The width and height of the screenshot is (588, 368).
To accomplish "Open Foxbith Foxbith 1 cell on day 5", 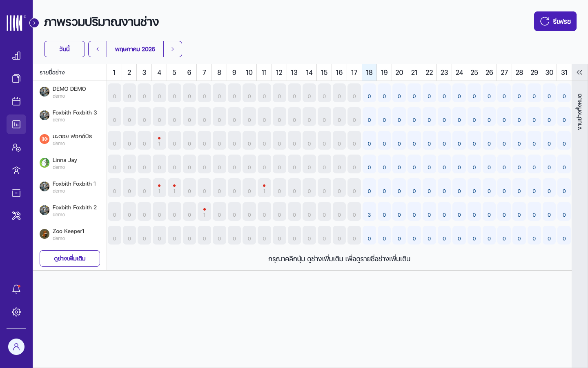I will 174,187.
